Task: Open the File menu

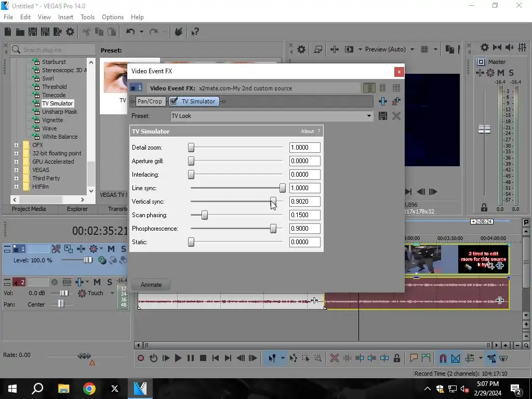Action: click(8, 17)
